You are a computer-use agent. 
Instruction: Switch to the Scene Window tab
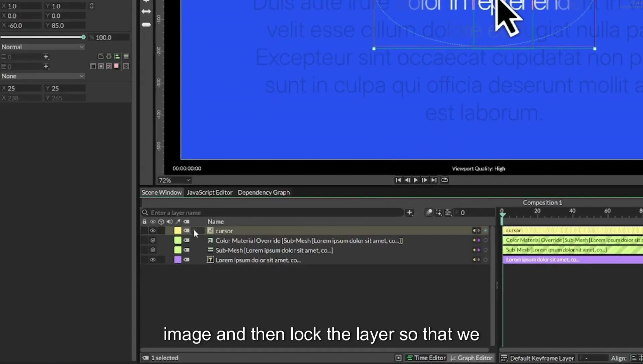coord(161,192)
